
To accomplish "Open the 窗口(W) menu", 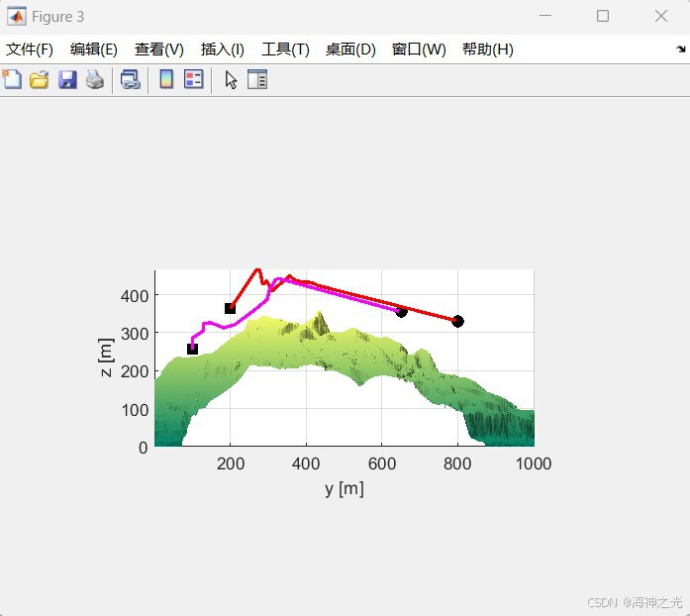I will coord(419,50).
